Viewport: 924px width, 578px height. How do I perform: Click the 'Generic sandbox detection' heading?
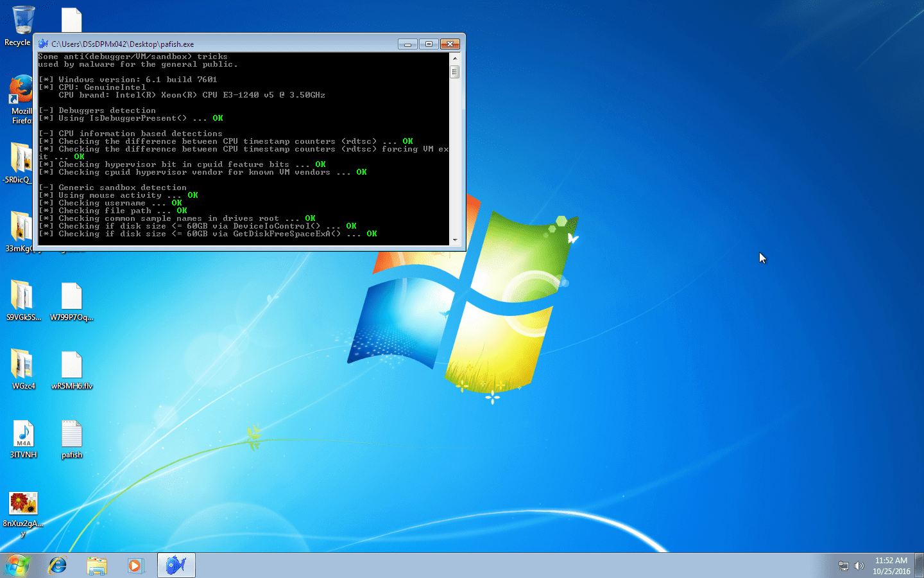(112, 188)
